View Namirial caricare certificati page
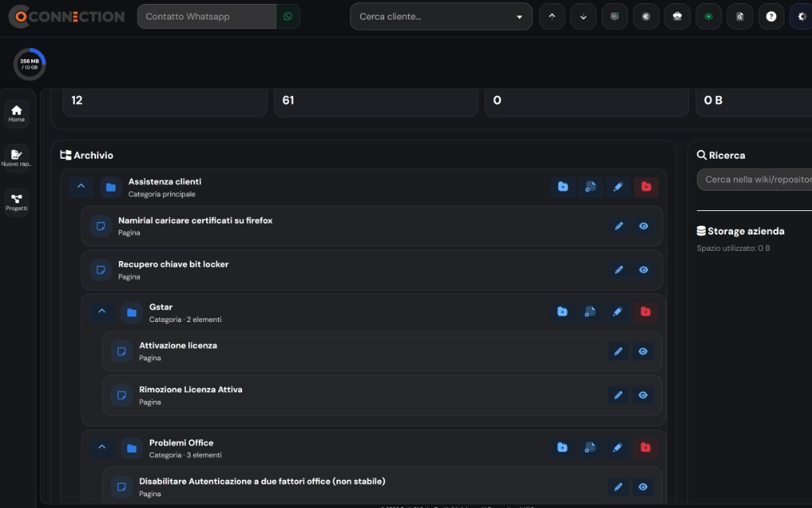The width and height of the screenshot is (812, 508). (643, 226)
